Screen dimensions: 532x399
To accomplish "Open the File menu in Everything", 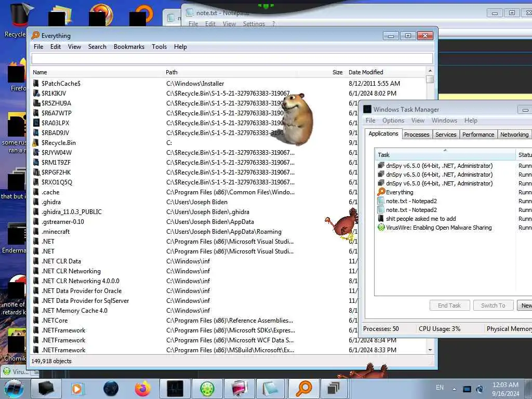I will pyautogui.click(x=38, y=47).
